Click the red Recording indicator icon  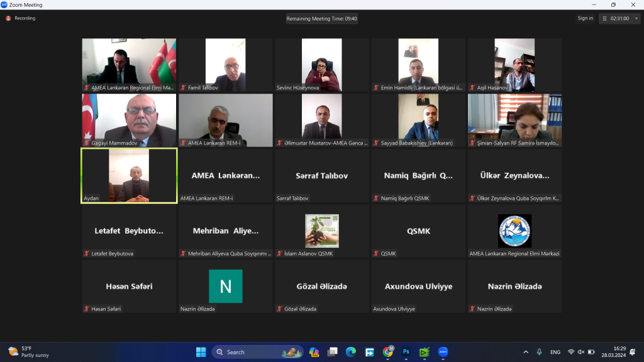8,18
